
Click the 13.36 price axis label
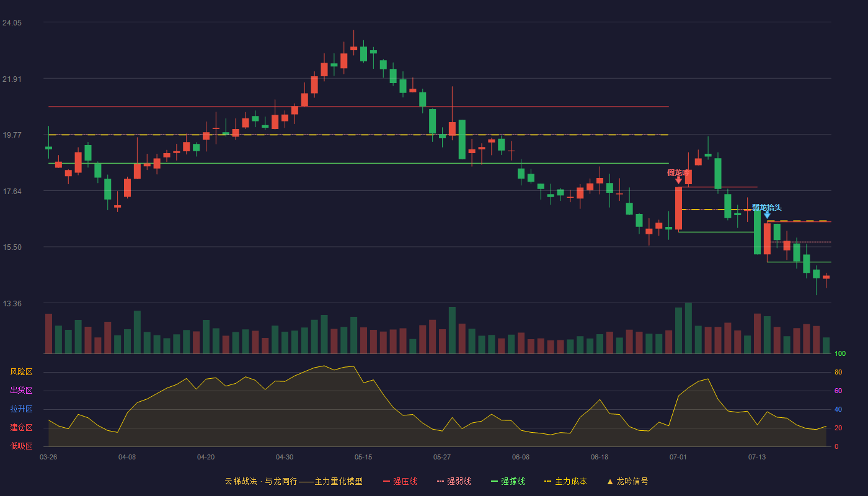(12, 304)
